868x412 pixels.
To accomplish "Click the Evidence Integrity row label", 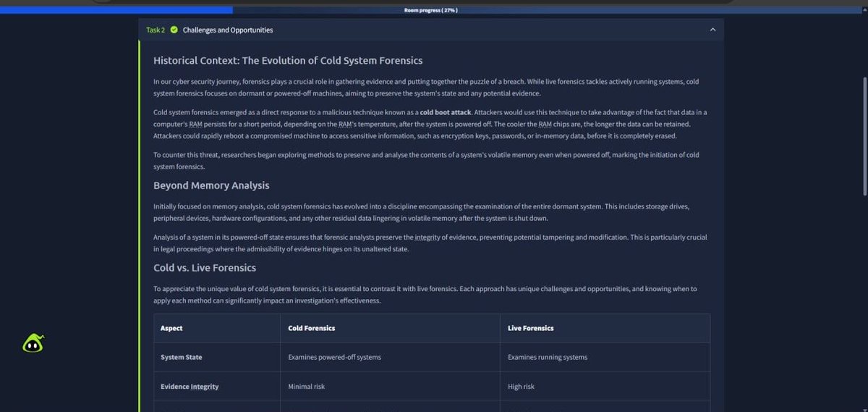I will pos(190,387).
